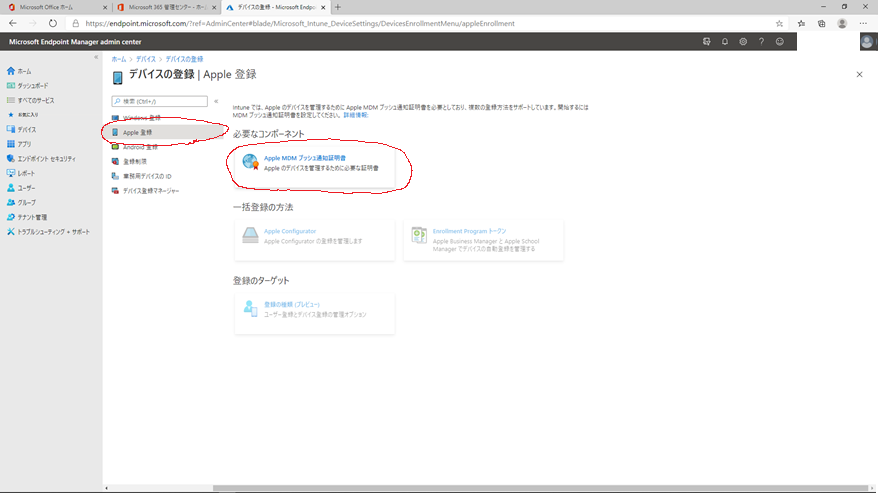The image size is (878, 493).
Task: Click the 詳細情報 link
Action: click(x=356, y=115)
